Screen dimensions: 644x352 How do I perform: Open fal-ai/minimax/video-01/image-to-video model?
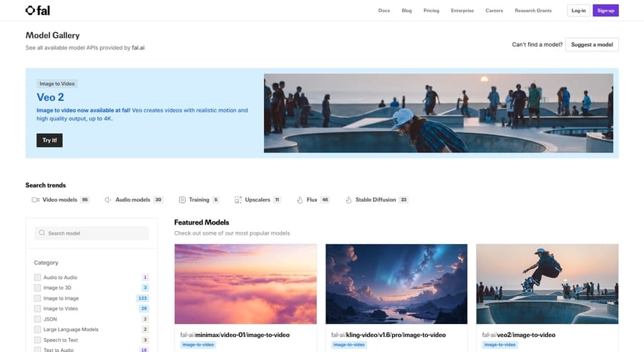(235, 335)
